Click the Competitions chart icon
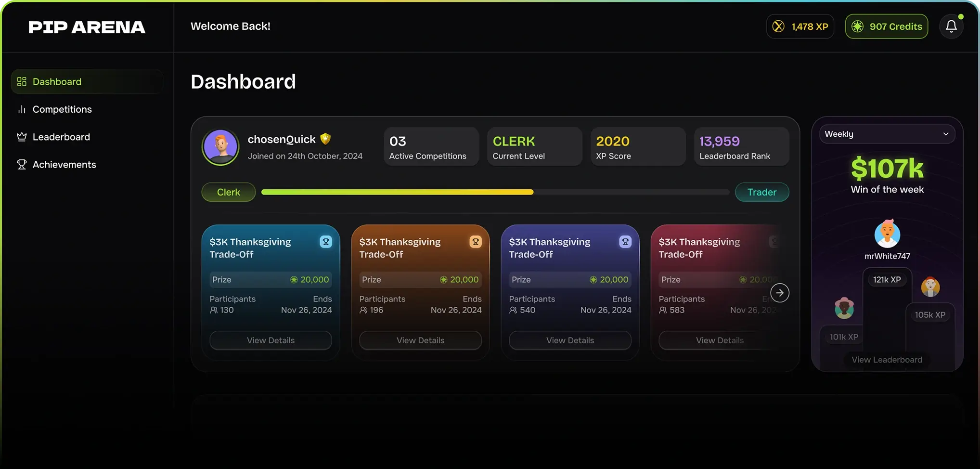The width and height of the screenshot is (980, 469). pyautogui.click(x=22, y=109)
